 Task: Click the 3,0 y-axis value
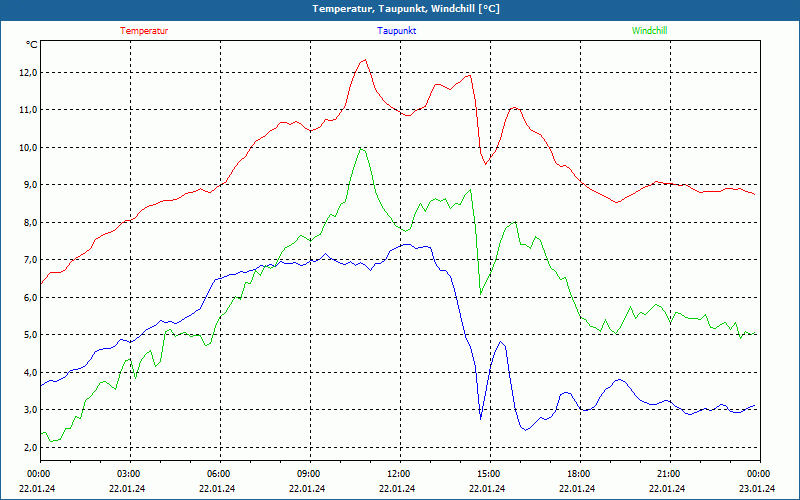click(30, 410)
